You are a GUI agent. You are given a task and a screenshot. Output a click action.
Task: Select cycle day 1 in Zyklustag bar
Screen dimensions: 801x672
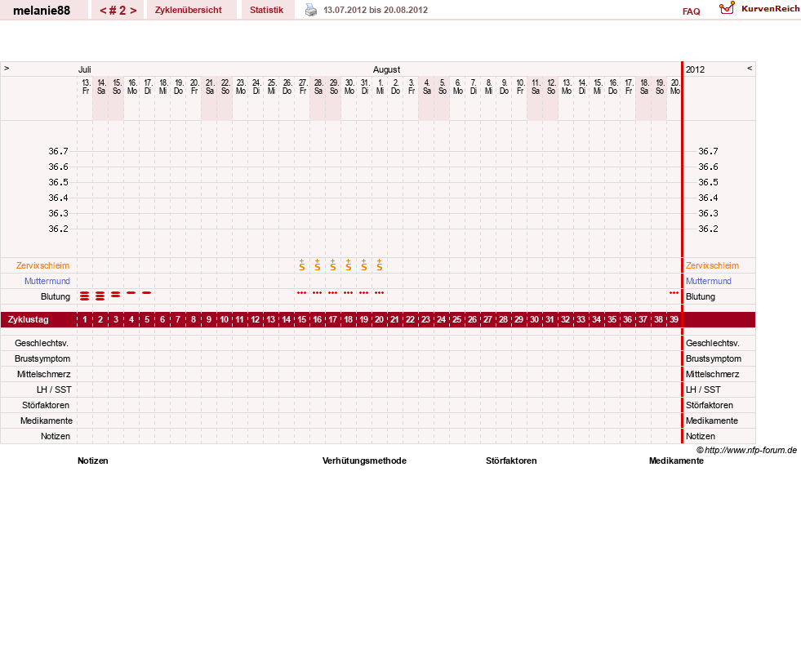coord(85,319)
